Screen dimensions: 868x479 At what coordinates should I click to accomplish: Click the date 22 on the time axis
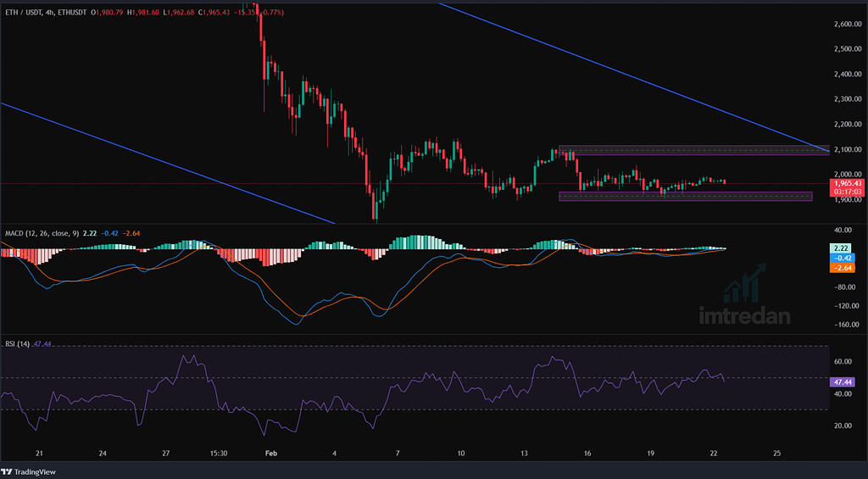pos(714,453)
